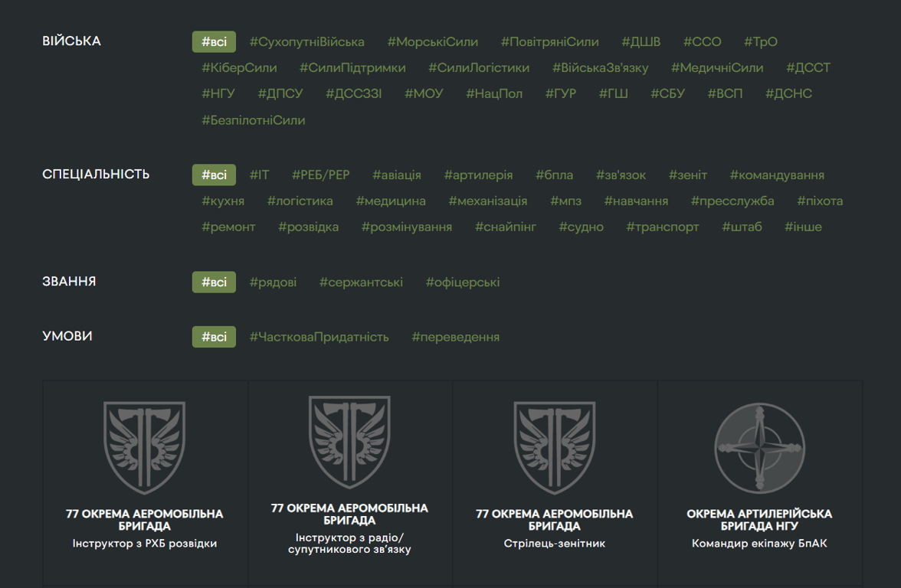Filter by the #СухопутніВійська tag
The height and width of the screenshot is (588, 901).
pyautogui.click(x=306, y=42)
